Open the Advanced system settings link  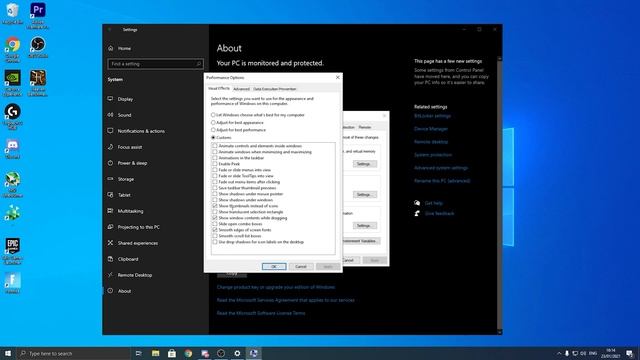click(x=441, y=168)
